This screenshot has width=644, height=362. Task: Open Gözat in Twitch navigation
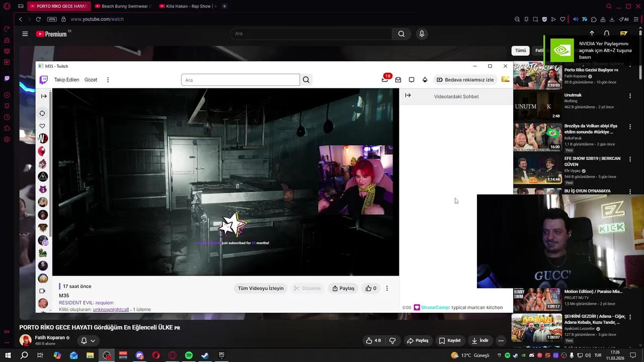91,79
